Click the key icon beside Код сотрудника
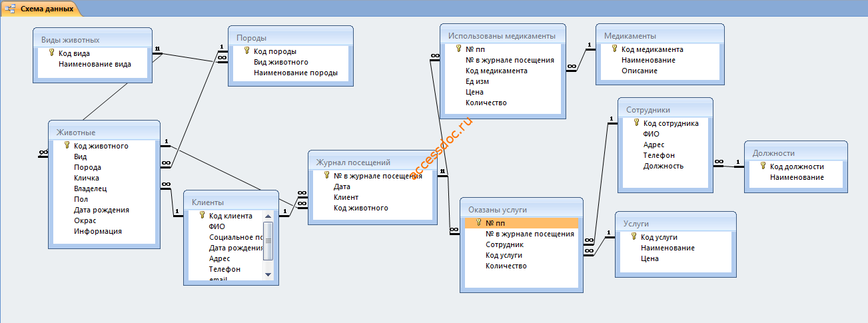 636,123
